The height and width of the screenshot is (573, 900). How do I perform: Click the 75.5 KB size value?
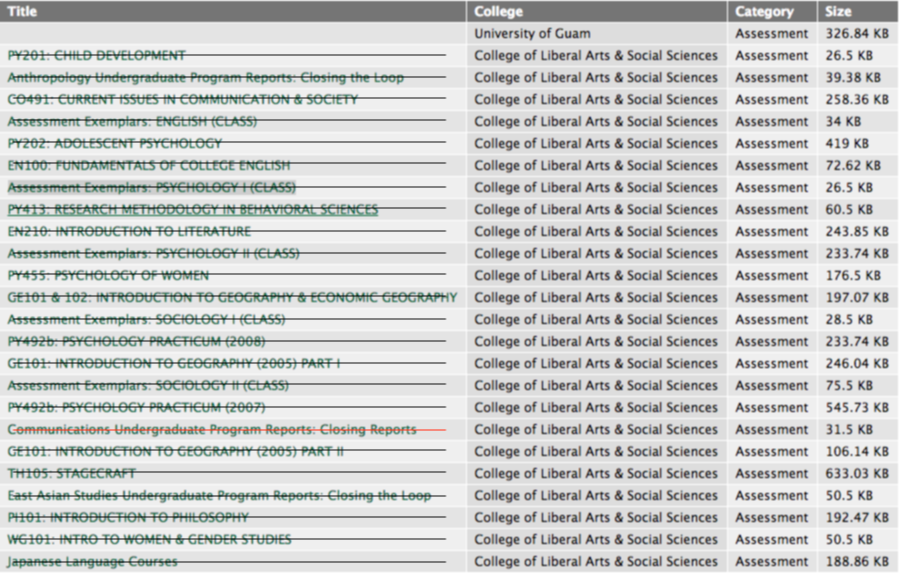pos(849,386)
